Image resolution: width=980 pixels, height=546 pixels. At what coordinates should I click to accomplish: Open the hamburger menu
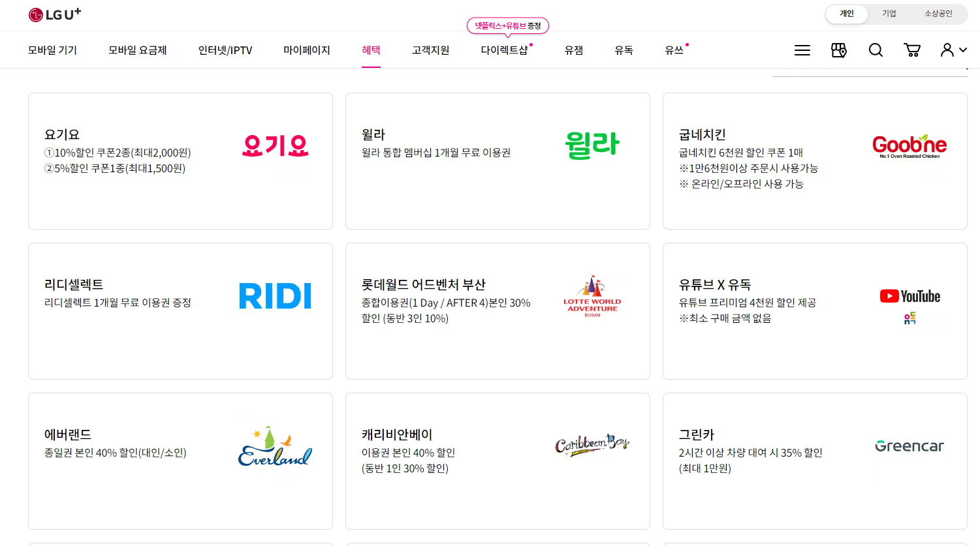[x=802, y=50]
